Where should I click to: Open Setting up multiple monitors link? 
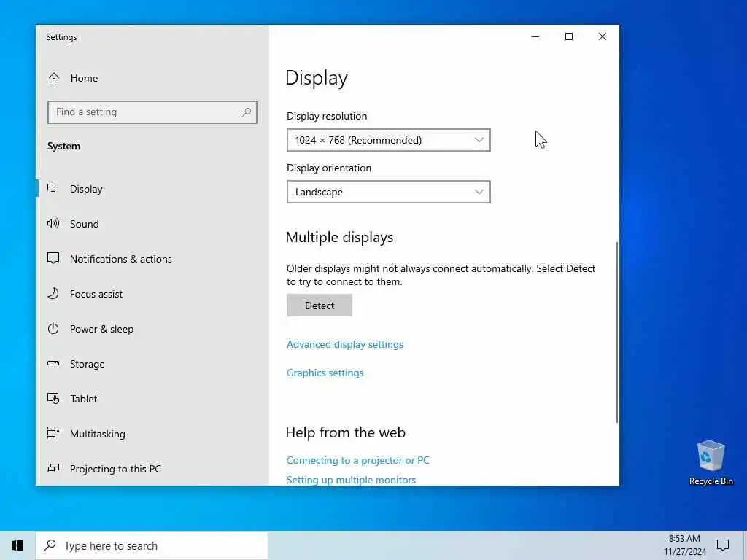pos(351,480)
